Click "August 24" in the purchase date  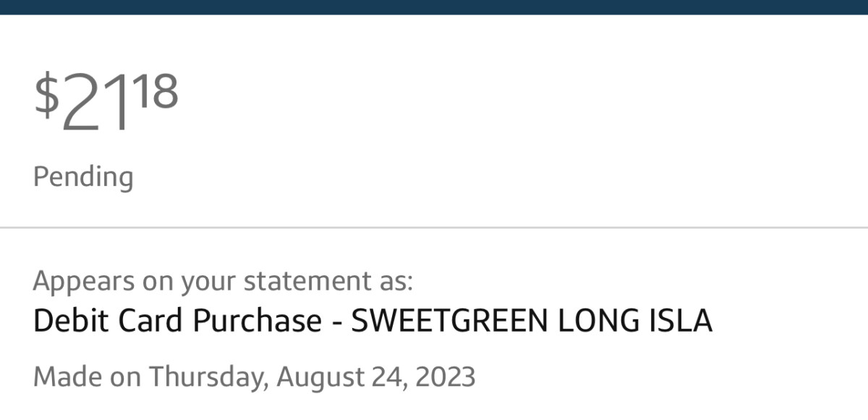[x=333, y=377]
